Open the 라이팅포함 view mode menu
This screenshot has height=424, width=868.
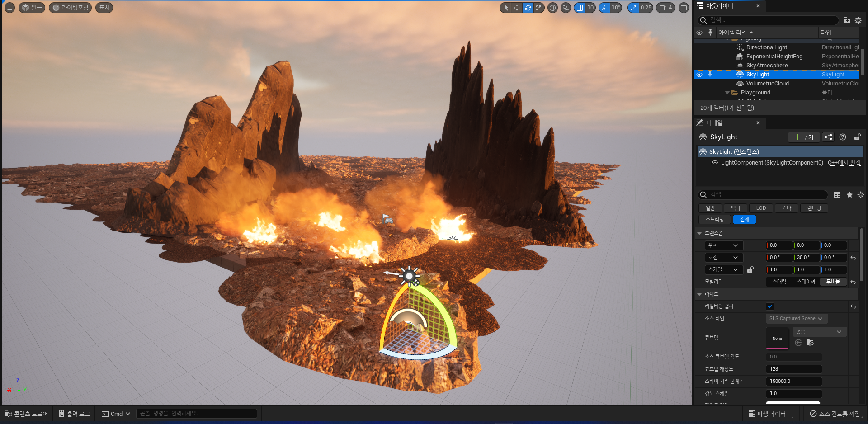70,8
